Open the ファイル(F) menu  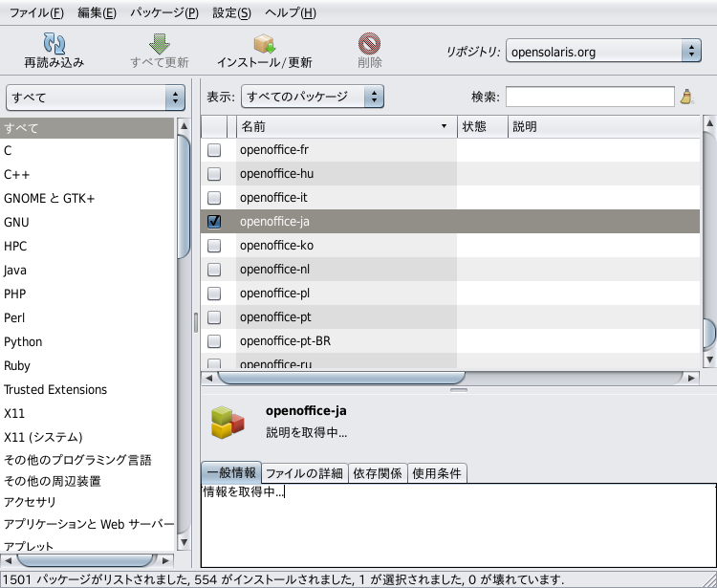click(36, 12)
